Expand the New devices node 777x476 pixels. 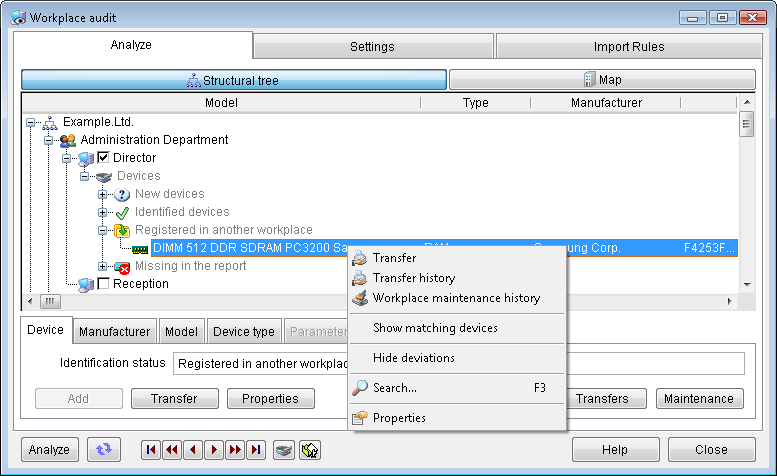(103, 194)
